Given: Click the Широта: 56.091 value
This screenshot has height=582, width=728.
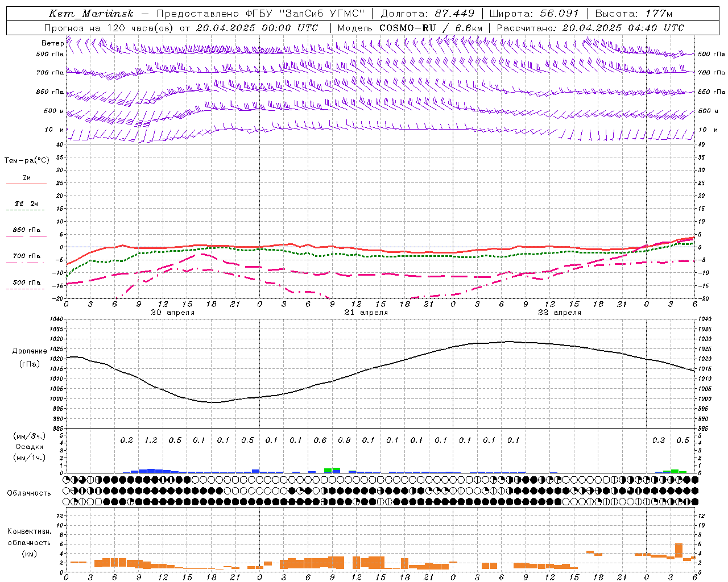Looking at the screenshot, I should [534, 14].
